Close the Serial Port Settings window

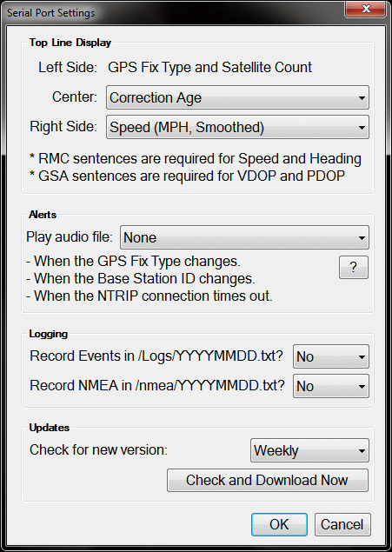(x=366, y=10)
